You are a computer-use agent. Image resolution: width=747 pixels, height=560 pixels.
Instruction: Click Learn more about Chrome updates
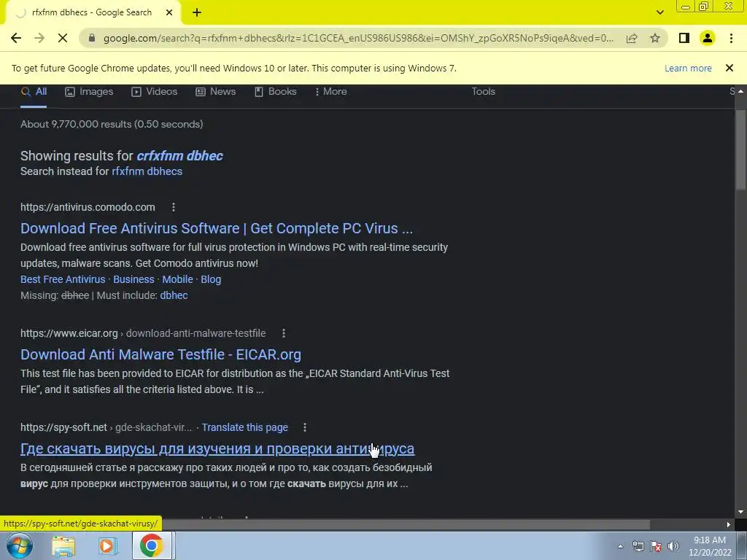[x=688, y=68]
